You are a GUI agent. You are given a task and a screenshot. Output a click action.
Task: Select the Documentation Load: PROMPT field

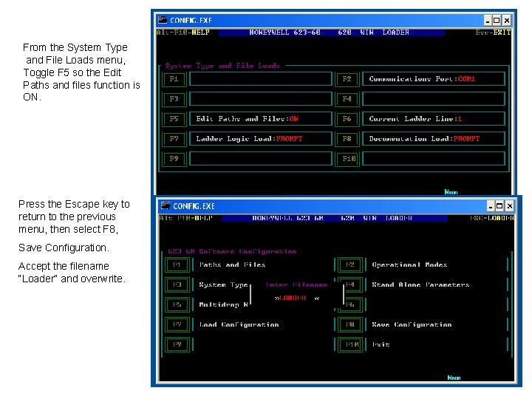(434, 139)
